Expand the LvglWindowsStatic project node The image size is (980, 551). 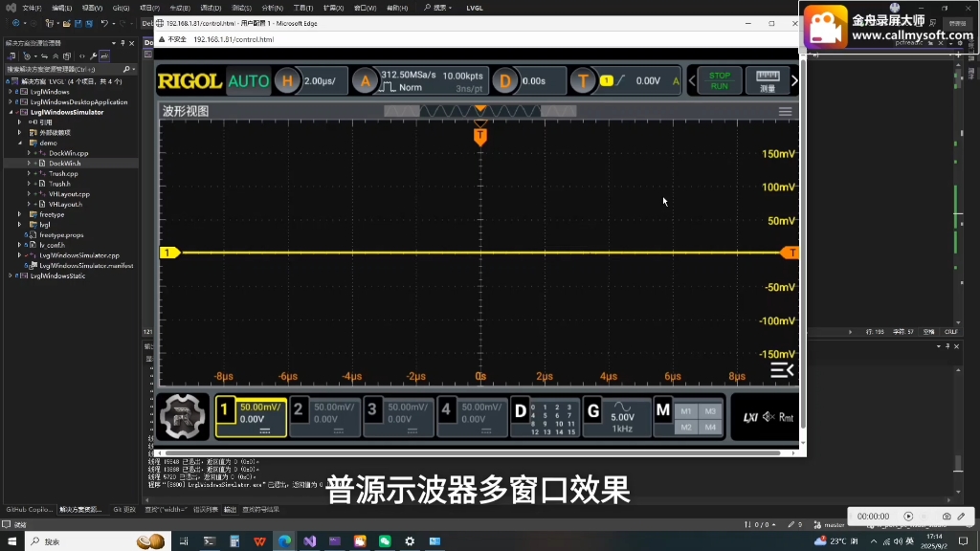click(x=11, y=275)
